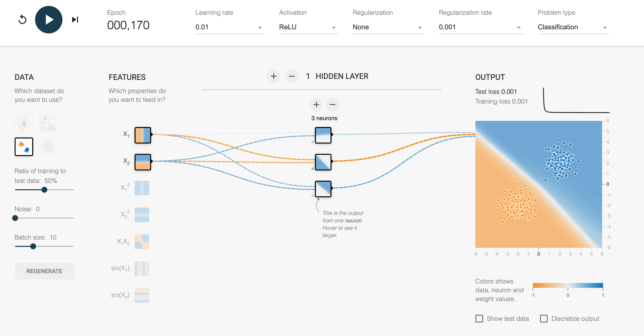Open the Regularization rate selector
This screenshot has height=336, width=644.
481,27
